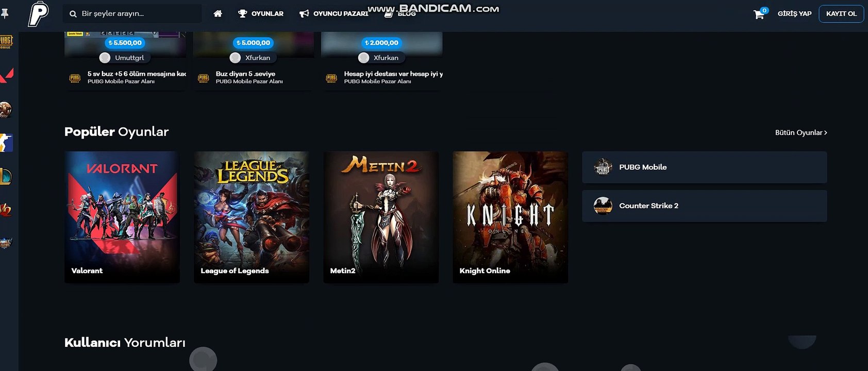Click the PUBG icon beside 5 sv buz listing
Image resolution: width=868 pixels, height=371 pixels.
[x=75, y=78]
